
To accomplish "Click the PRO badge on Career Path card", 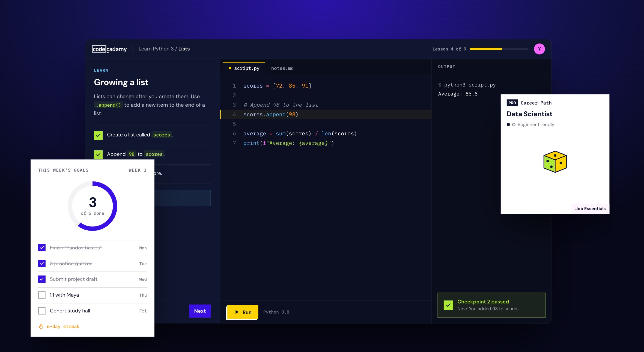I will pyautogui.click(x=512, y=103).
